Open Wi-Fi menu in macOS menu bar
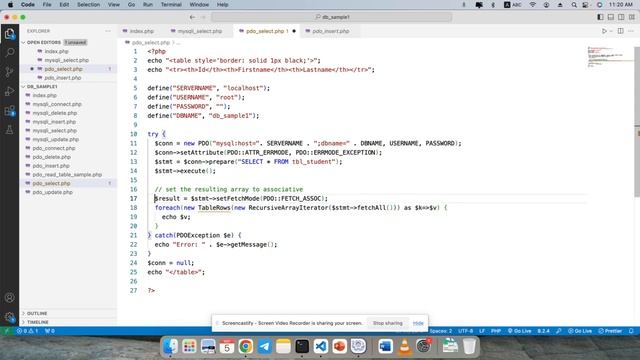 pyautogui.click(x=533, y=4)
